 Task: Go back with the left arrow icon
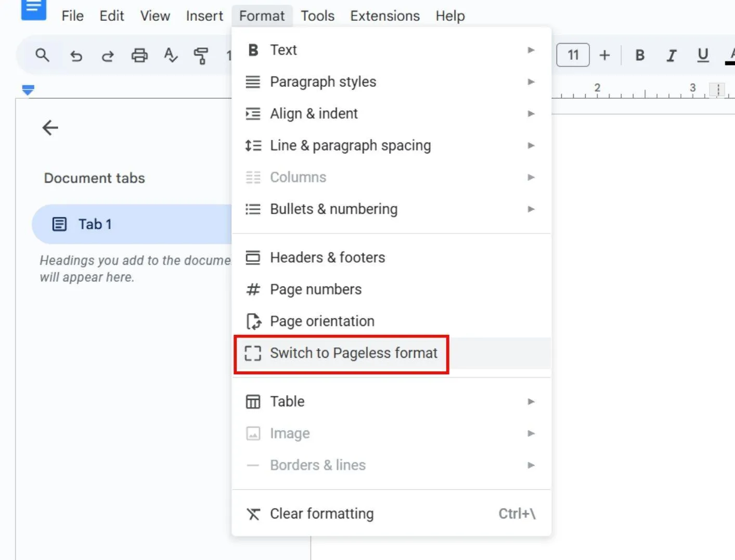pyautogui.click(x=50, y=127)
